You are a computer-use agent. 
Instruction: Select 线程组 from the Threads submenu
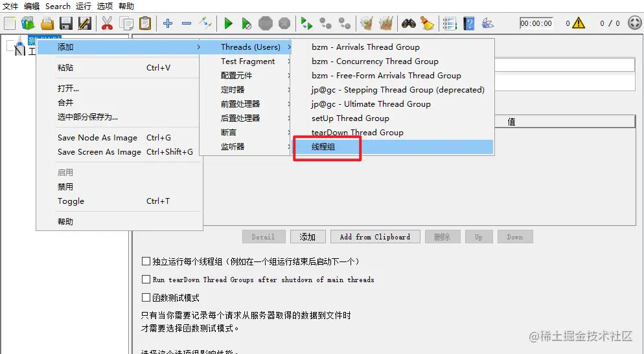coord(393,147)
